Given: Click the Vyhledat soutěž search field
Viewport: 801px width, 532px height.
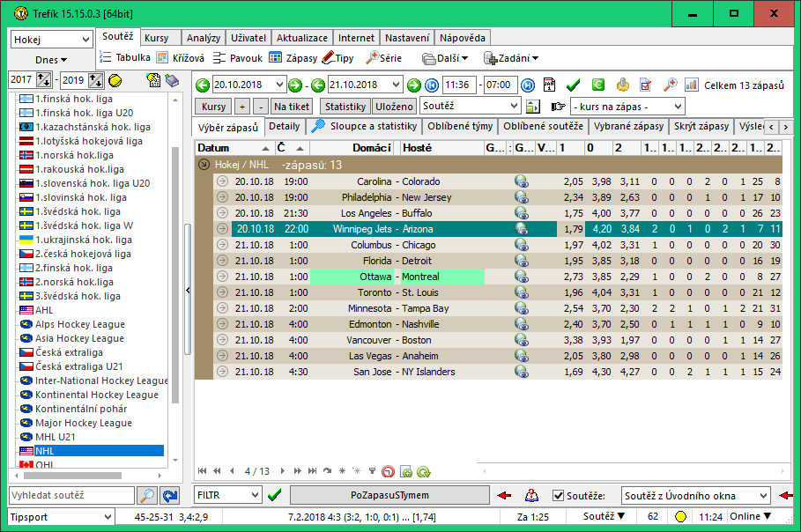Looking at the screenshot, I should click(x=71, y=495).
